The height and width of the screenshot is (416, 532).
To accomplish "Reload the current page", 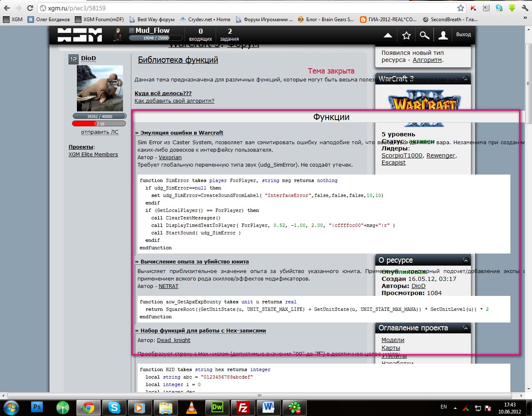I will tap(30, 8).
